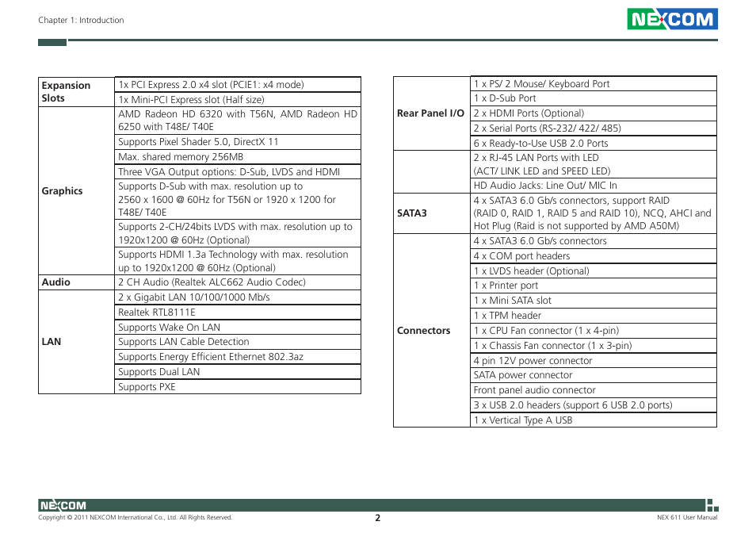The width and height of the screenshot is (756, 533).
Task: Select 'Supports PXE' cell
Action: point(238,386)
